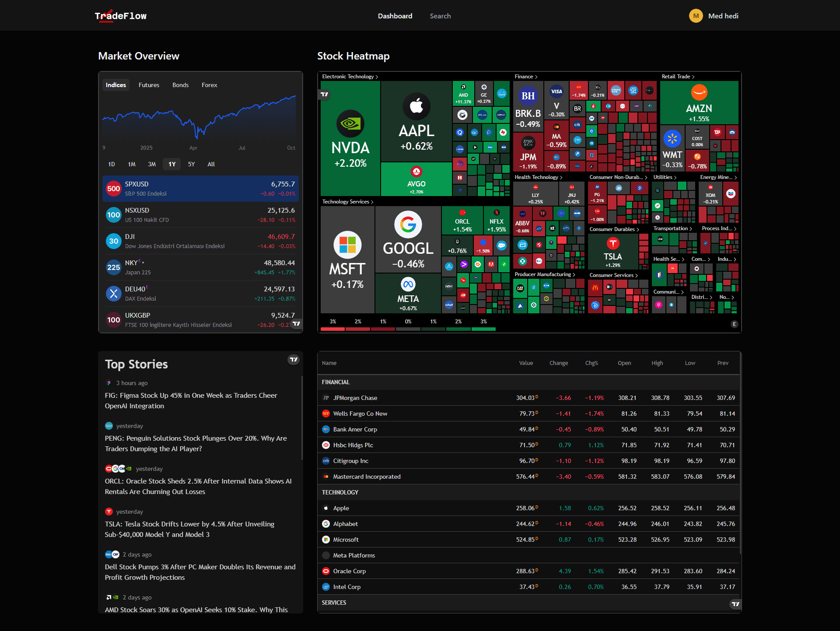
Task: Click the SPXUSD 500 index badge
Action: coord(114,189)
